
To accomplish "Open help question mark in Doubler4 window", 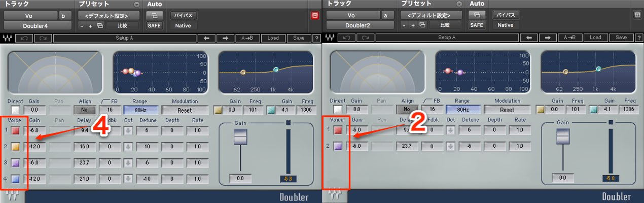I will [x=316, y=38].
